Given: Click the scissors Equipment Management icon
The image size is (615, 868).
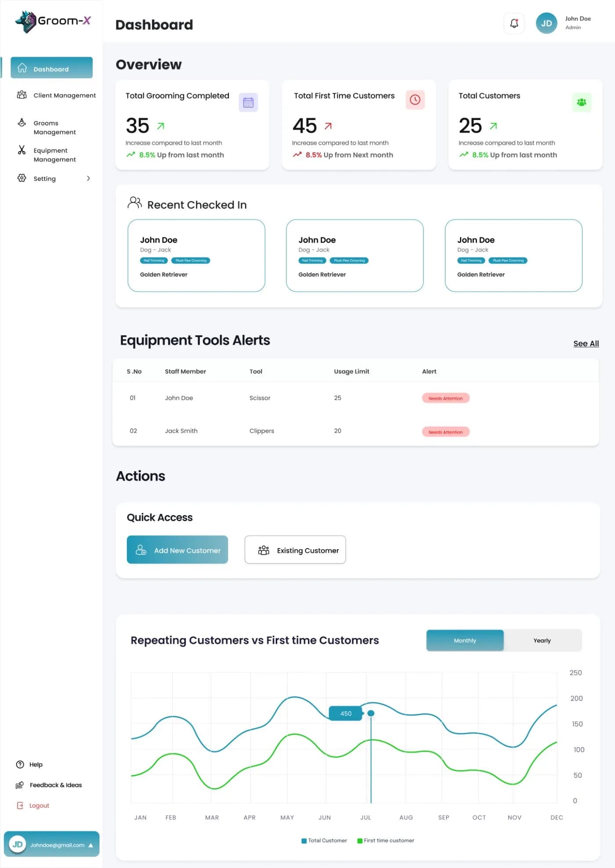Looking at the screenshot, I should 22,150.
